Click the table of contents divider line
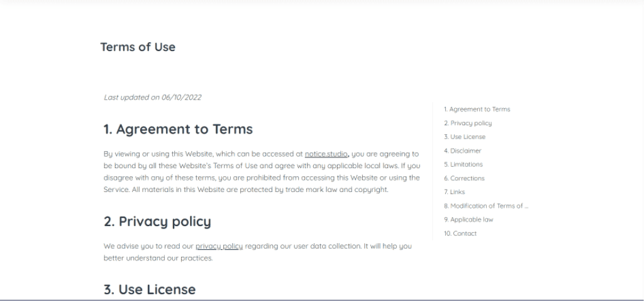 click(x=433, y=171)
